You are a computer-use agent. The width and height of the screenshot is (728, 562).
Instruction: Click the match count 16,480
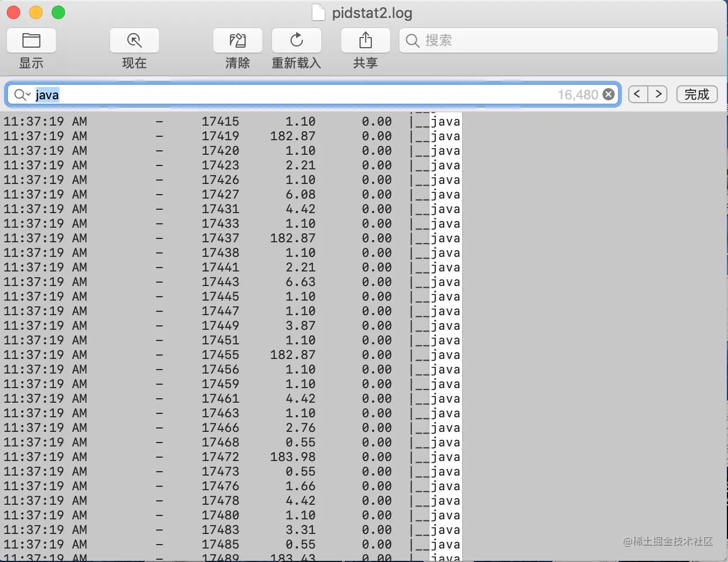click(578, 95)
